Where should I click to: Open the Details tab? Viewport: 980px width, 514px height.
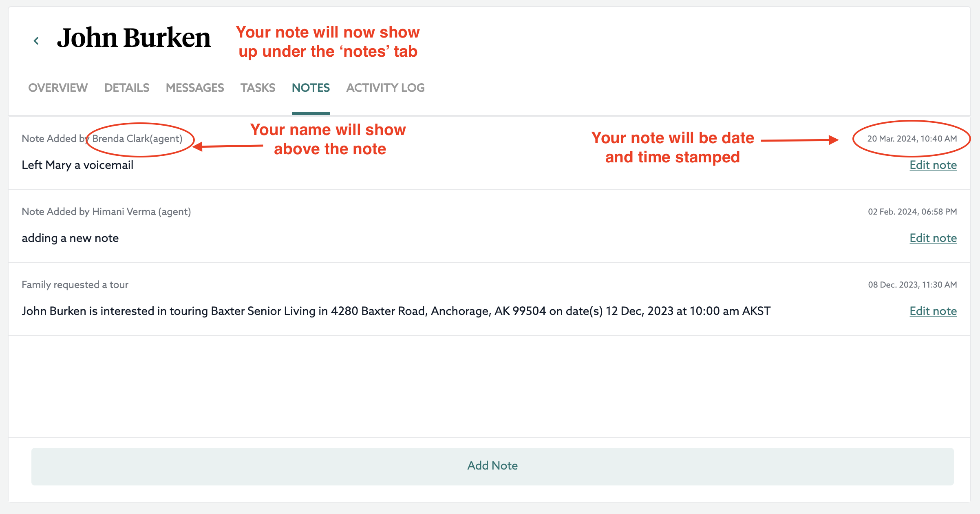126,88
